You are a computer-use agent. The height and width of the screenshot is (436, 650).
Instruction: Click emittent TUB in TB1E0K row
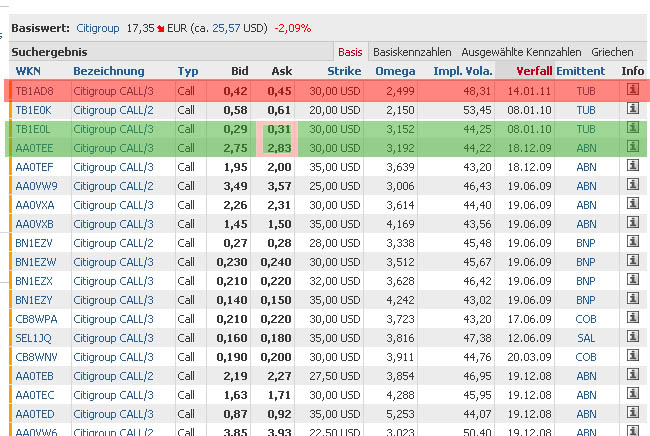point(586,110)
